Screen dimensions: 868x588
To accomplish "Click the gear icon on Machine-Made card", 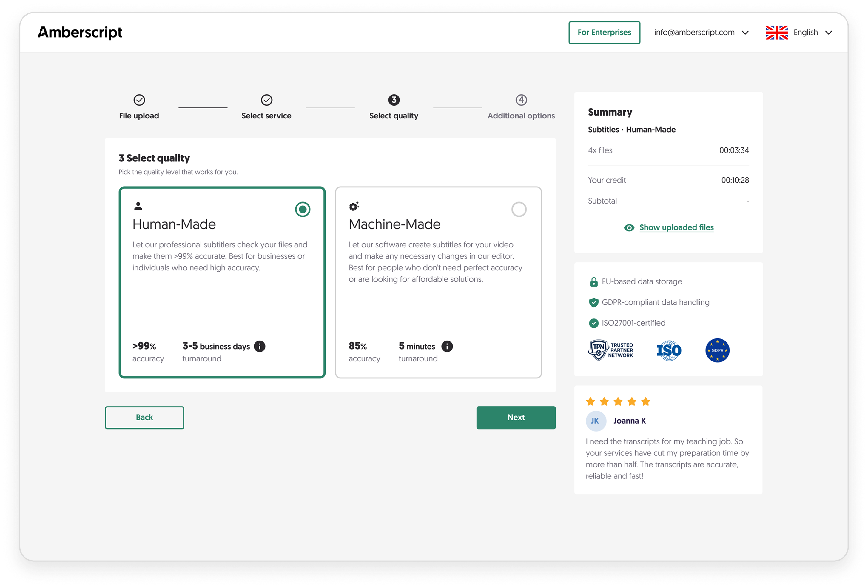I will 354,206.
